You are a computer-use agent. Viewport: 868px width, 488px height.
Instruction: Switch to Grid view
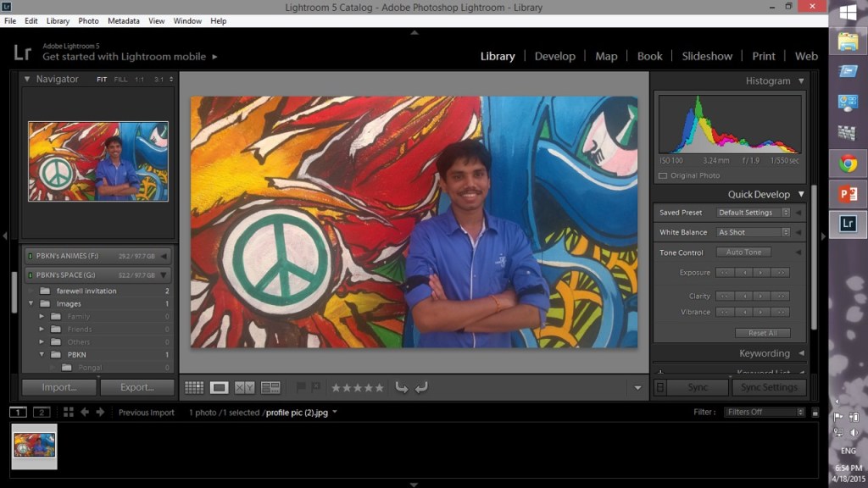coord(194,387)
